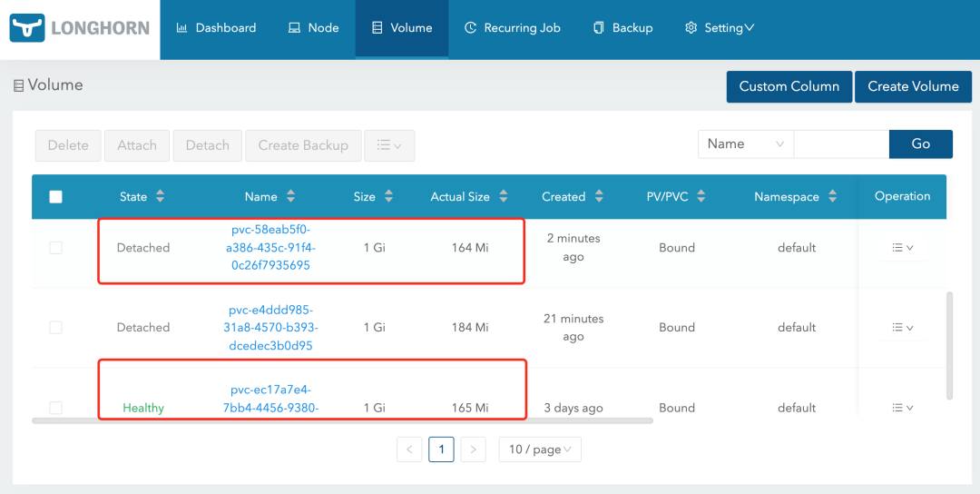The image size is (980, 494).
Task: Sort by Namespace column arrows
Action: point(833,197)
